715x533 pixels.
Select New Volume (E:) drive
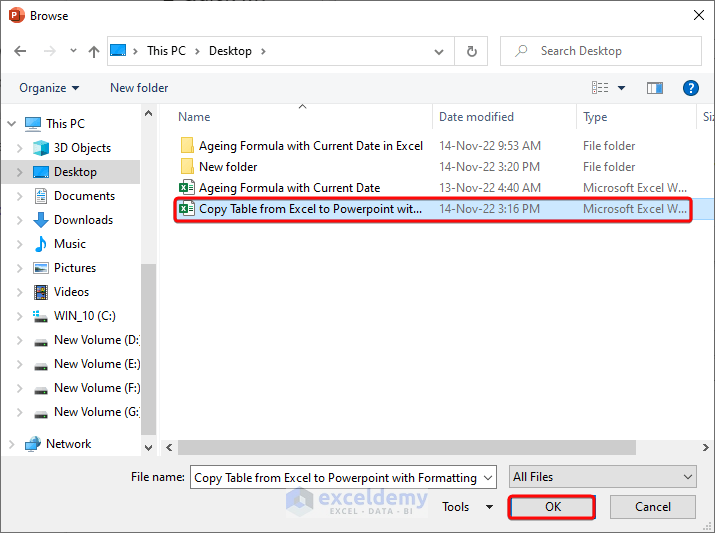(x=97, y=364)
